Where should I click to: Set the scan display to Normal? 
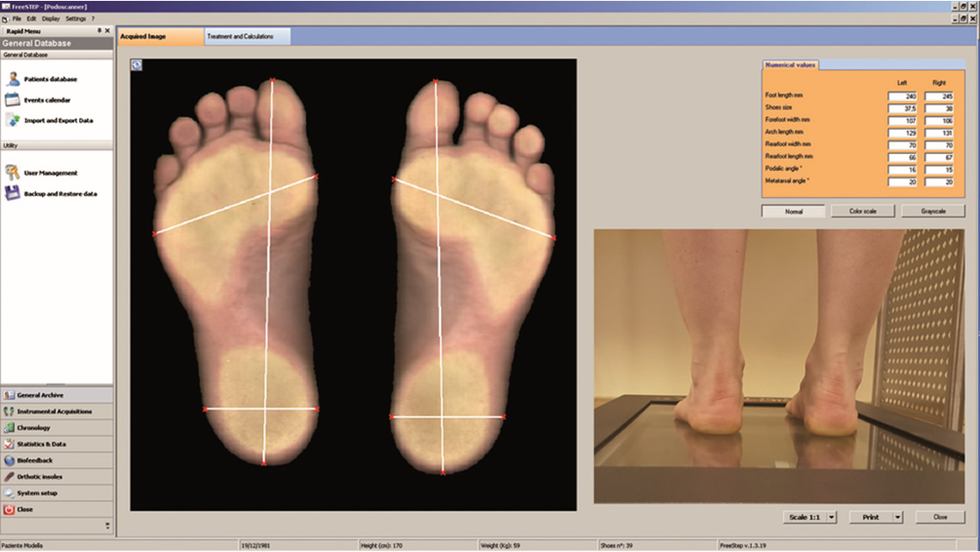pyautogui.click(x=793, y=211)
